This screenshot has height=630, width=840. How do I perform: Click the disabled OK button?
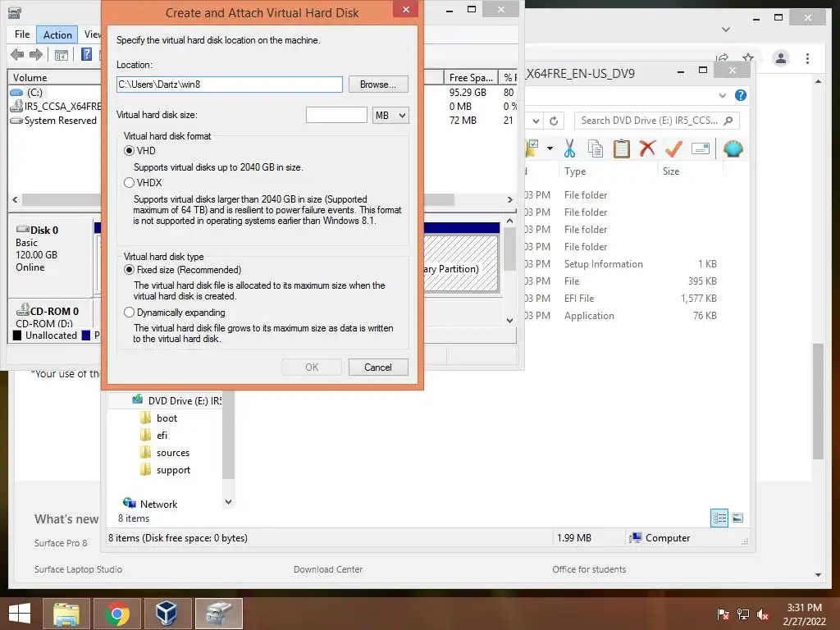[312, 367]
